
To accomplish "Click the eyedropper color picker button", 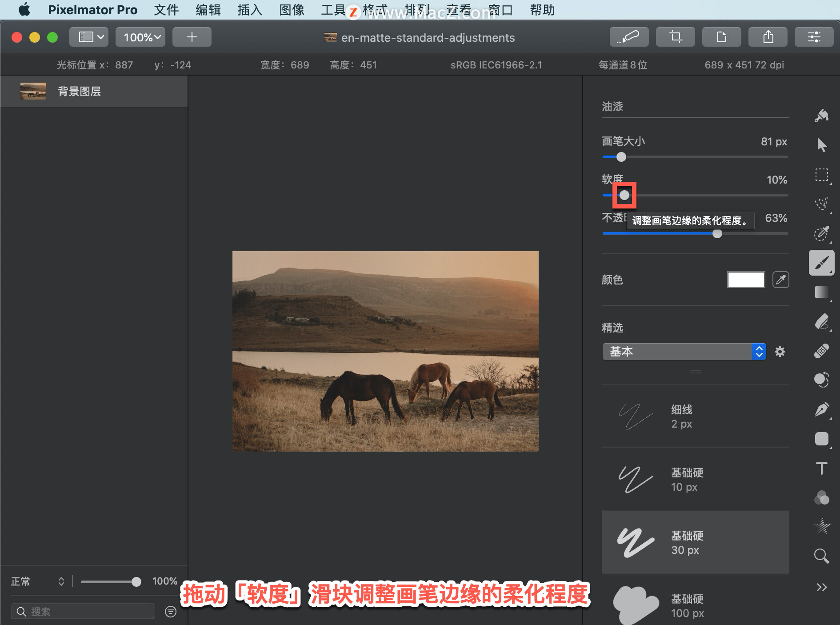I will point(781,280).
